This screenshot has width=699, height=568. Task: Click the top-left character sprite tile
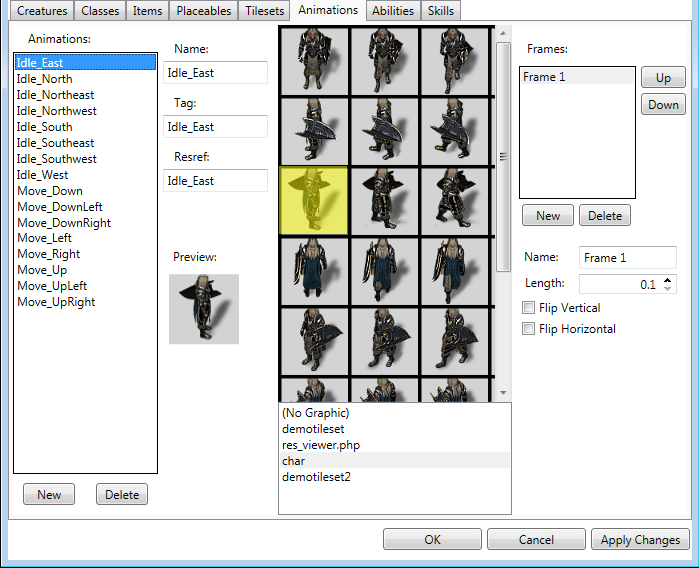tap(314, 60)
